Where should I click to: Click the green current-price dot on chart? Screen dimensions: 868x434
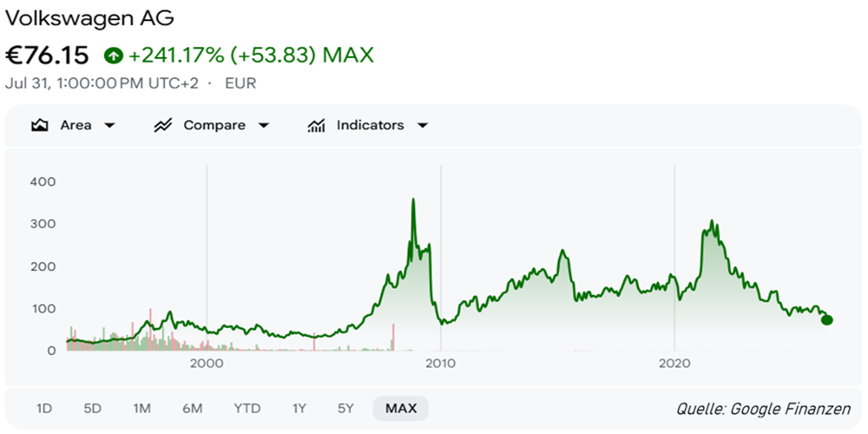click(827, 320)
